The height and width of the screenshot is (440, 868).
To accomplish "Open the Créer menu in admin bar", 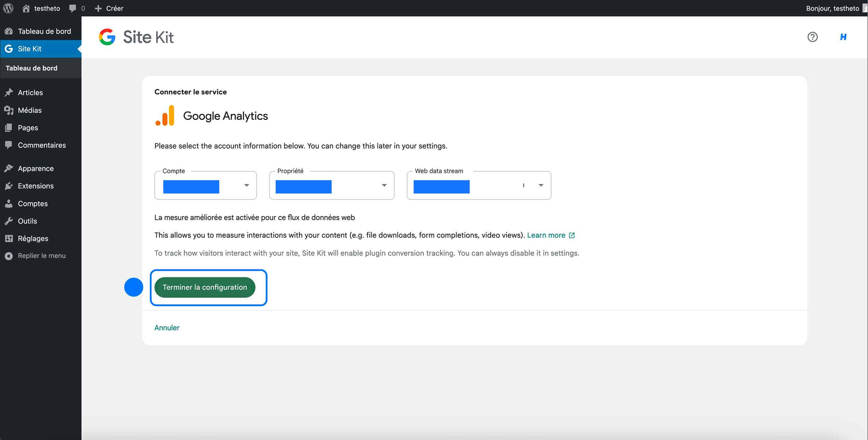I will pyautogui.click(x=110, y=8).
